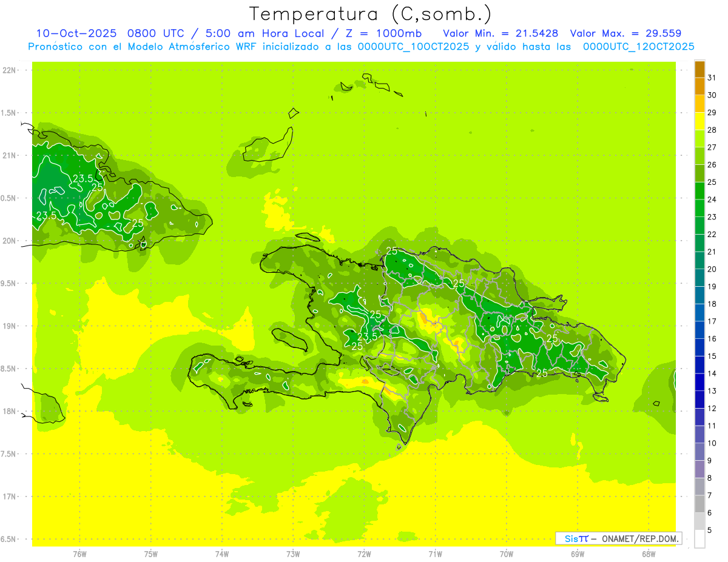This screenshot has width=728, height=562.
Task: Click the colorbar scale value '20'
Action: point(712,269)
